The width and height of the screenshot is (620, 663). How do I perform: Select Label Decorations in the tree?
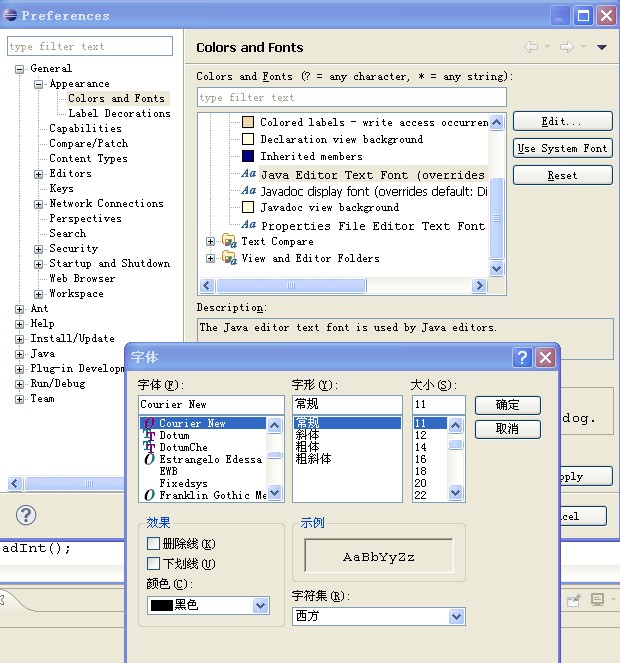[119, 113]
